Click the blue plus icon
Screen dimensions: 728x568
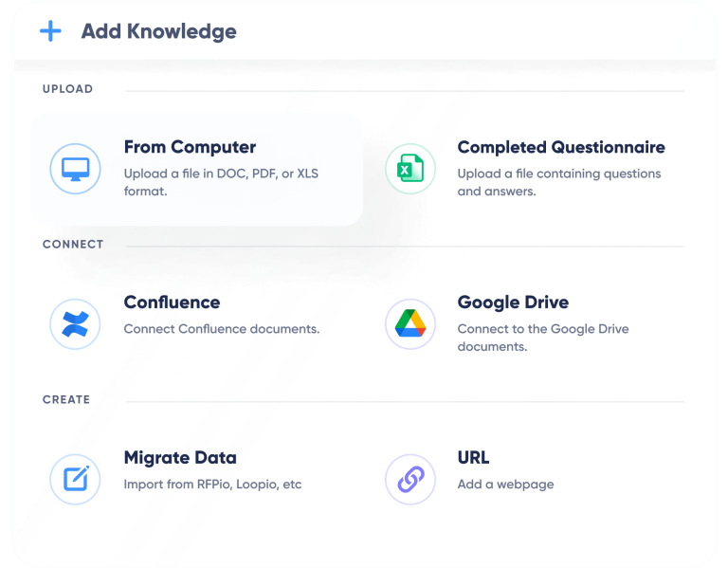tap(50, 31)
